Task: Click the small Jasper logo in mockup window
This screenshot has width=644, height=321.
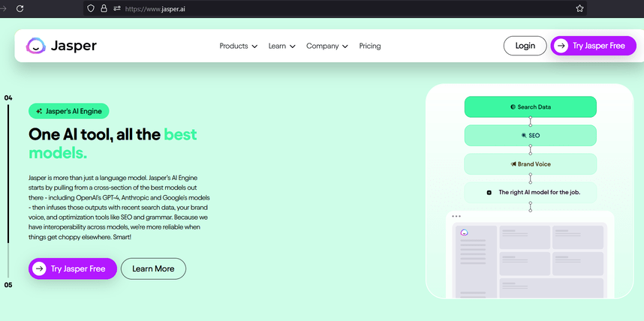Action: [465, 232]
